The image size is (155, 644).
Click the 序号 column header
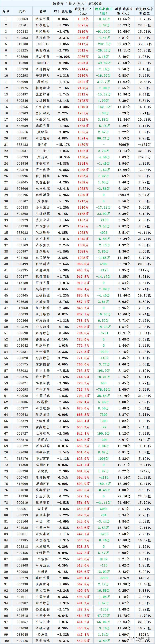[x=6, y=11]
